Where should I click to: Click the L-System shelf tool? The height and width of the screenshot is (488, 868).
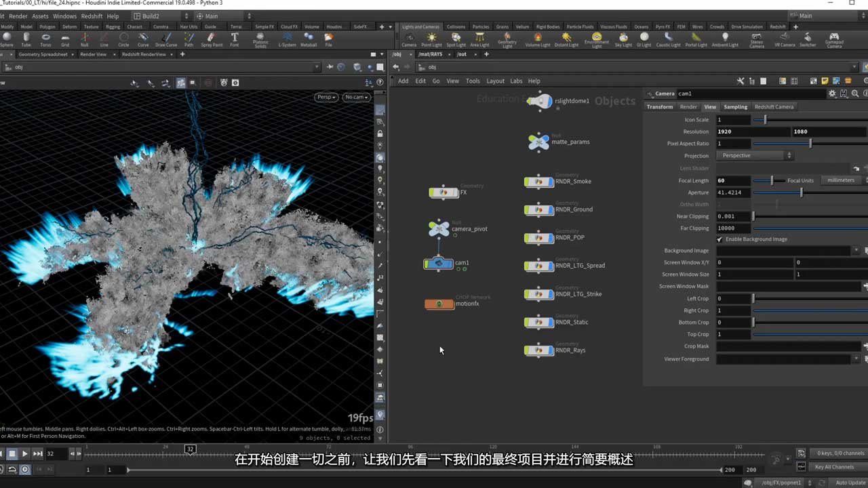[x=287, y=39]
